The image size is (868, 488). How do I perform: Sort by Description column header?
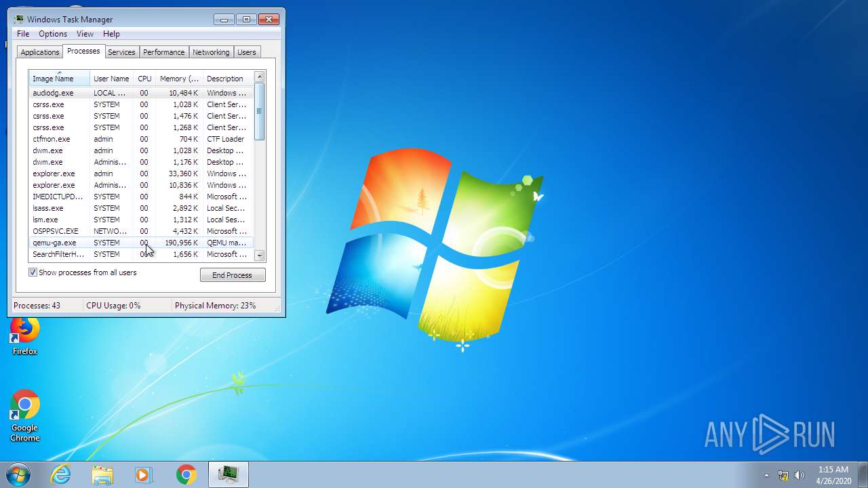coord(228,79)
